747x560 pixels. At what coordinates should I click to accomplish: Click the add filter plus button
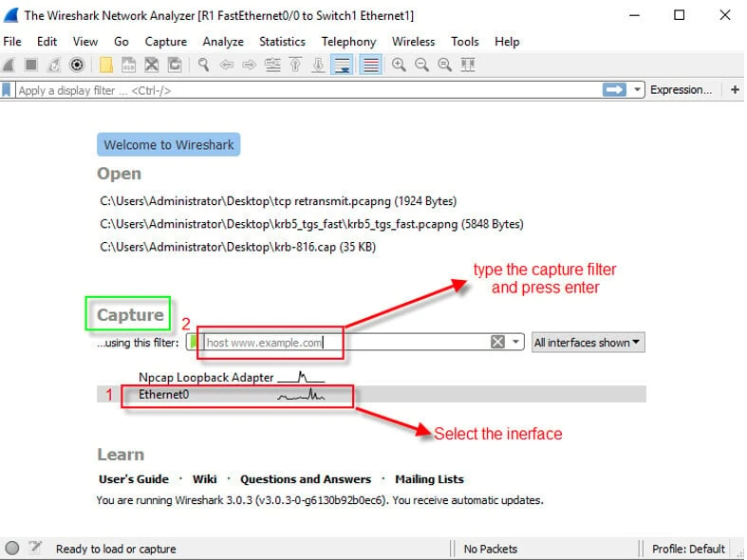pos(735,89)
